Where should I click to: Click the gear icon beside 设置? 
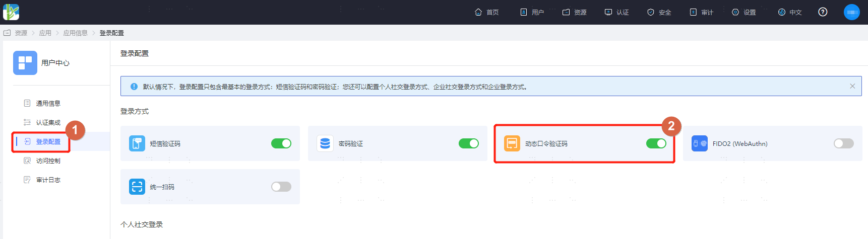735,12
